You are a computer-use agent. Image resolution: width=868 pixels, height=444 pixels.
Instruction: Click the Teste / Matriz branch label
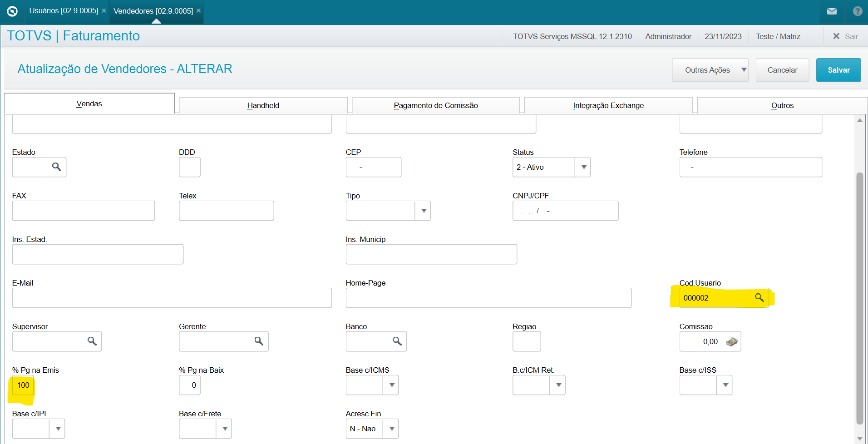(x=778, y=36)
